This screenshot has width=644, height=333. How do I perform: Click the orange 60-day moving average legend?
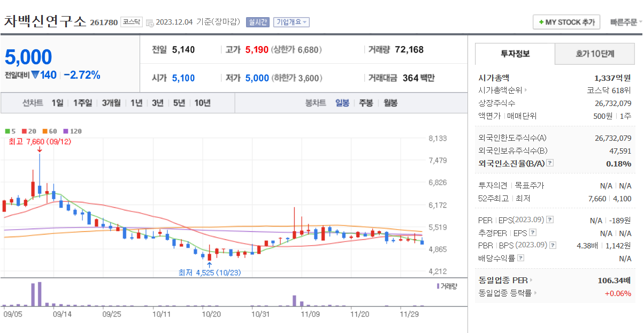[49, 131]
